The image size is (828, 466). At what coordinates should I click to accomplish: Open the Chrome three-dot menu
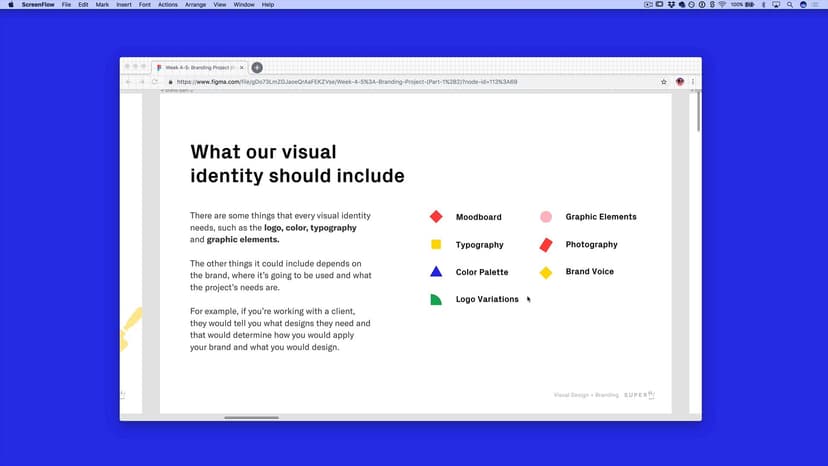pyautogui.click(x=693, y=82)
